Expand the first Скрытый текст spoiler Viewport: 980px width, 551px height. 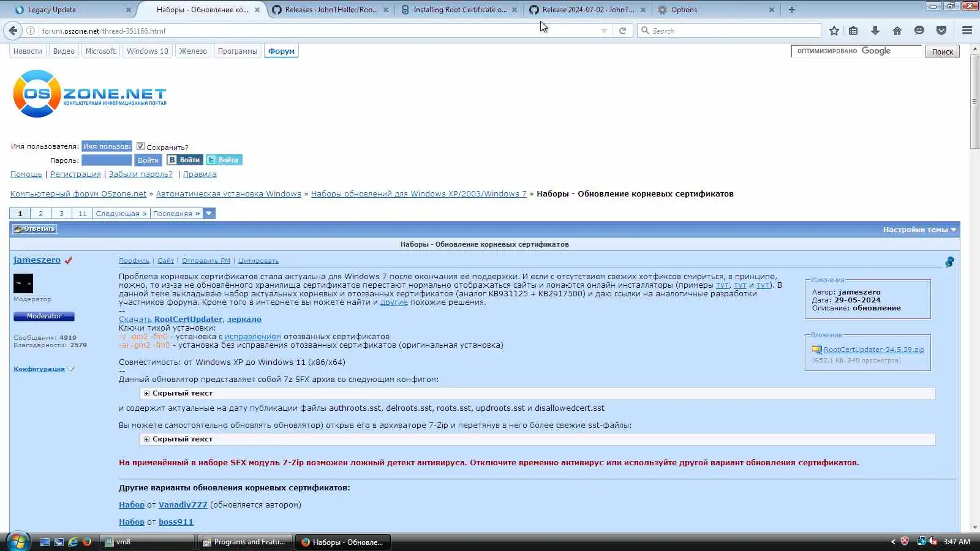[x=146, y=393]
